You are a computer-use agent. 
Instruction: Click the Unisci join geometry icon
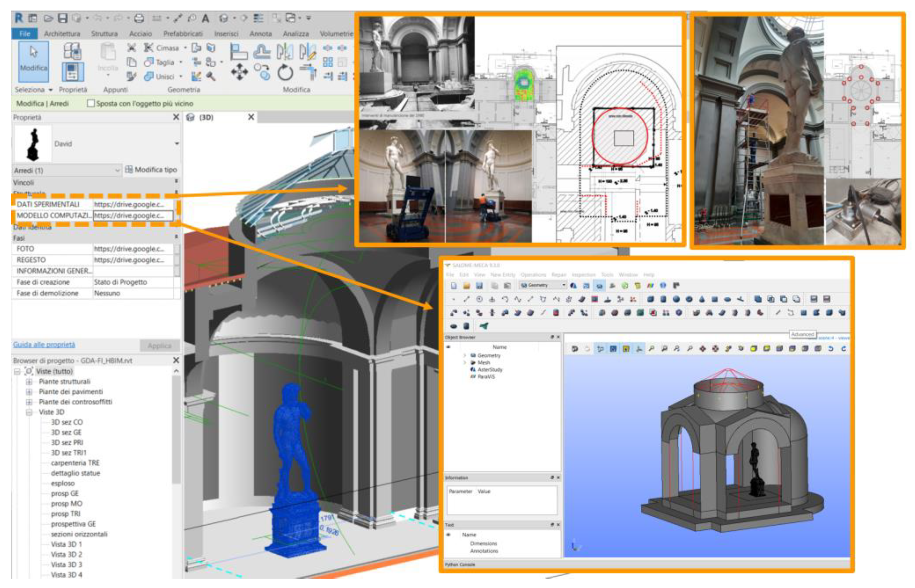click(x=149, y=76)
